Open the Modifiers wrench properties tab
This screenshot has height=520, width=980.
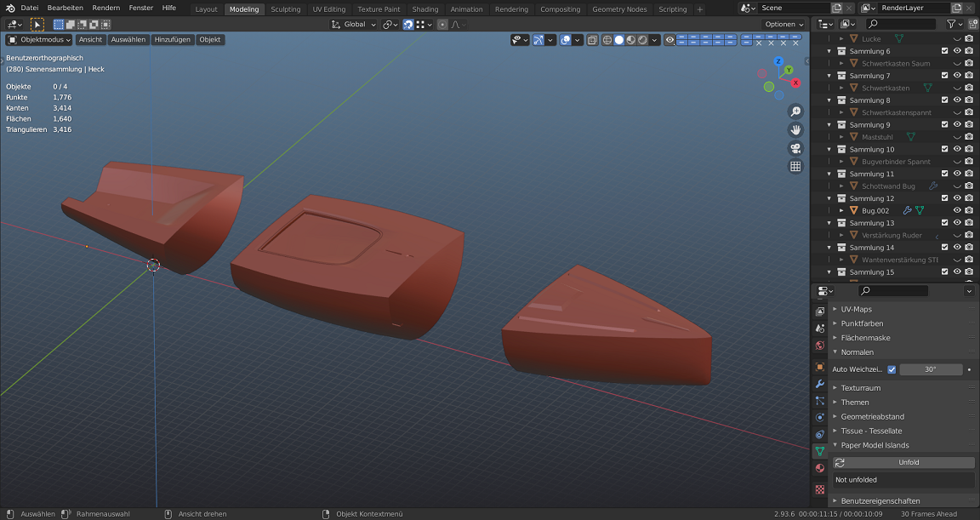(820, 384)
